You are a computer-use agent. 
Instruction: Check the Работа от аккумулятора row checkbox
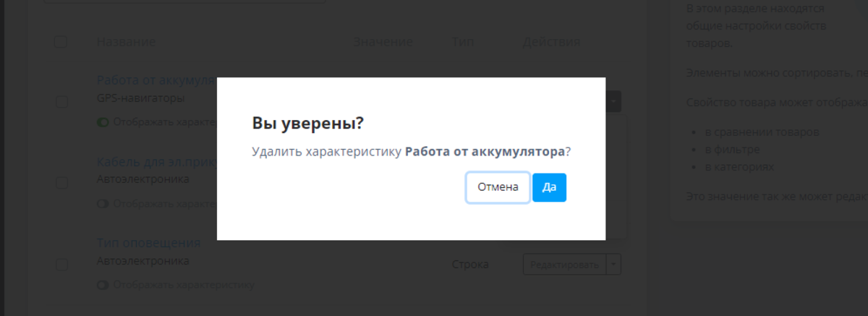pyautogui.click(x=61, y=101)
